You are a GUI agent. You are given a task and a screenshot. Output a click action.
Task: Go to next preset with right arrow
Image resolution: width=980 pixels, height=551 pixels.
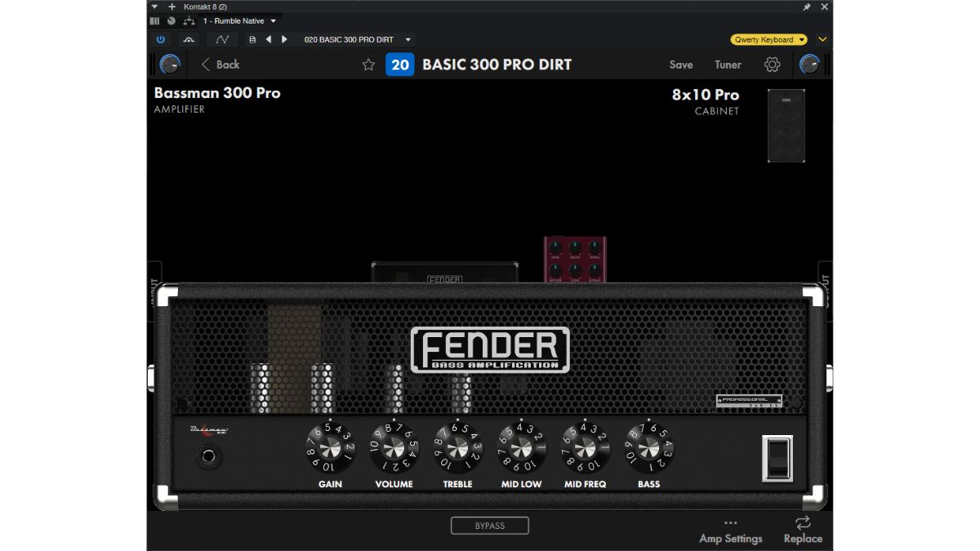pos(284,38)
